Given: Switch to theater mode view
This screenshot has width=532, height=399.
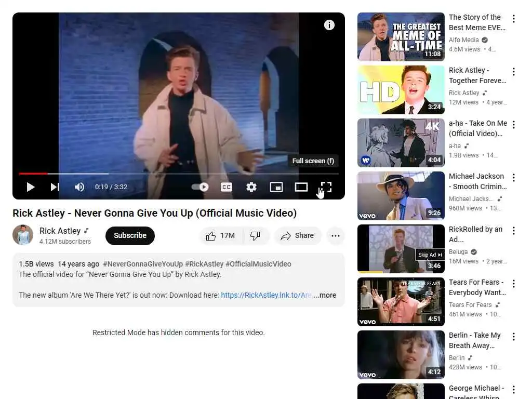Looking at the screenshot, I should point(301,187).
